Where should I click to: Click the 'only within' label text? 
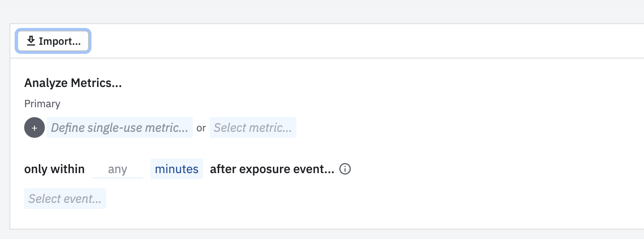[54, 169]
